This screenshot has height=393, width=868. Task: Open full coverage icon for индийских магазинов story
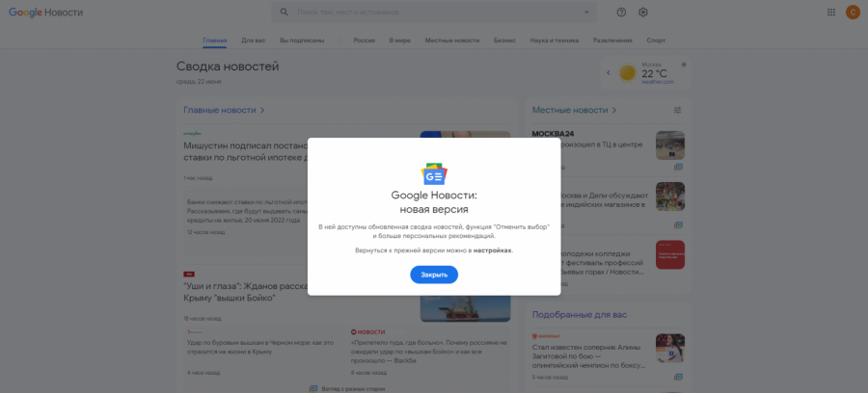pos(678,225)
